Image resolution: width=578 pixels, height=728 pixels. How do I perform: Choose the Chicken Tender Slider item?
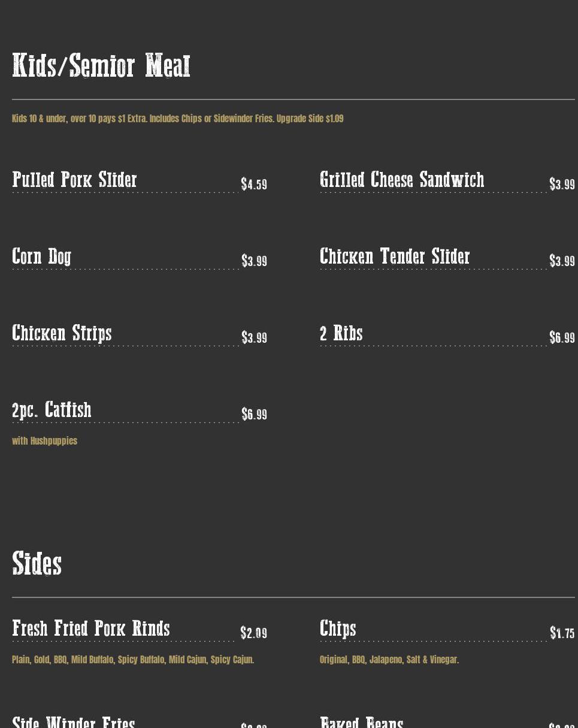pos(395,256)
